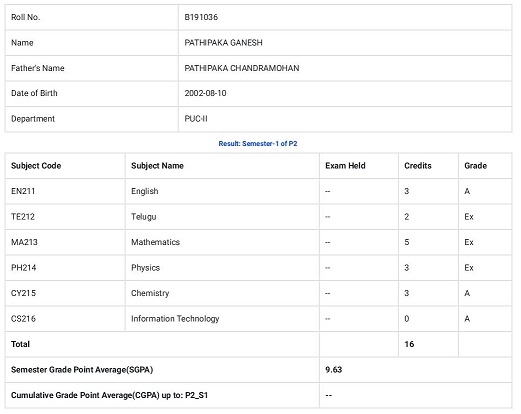
Task: Click the Grade column header
Action: click(x=475, y=166)
